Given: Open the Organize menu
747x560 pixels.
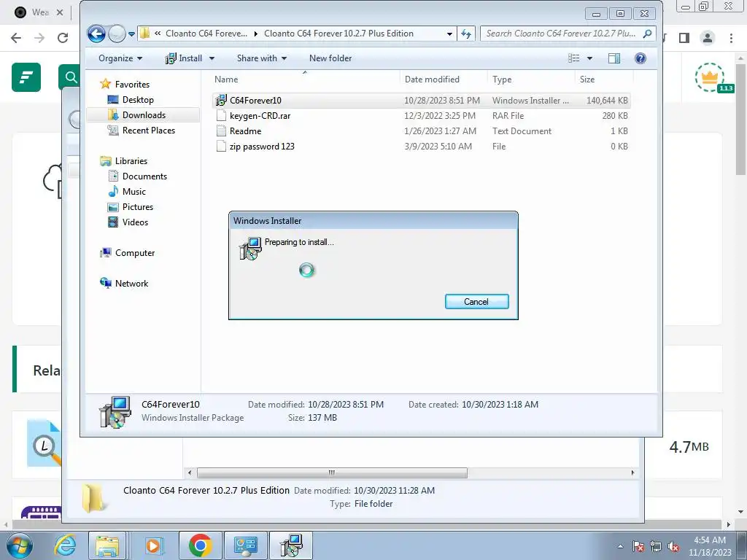Looking at the screenshot, I should tap(120, 58).
